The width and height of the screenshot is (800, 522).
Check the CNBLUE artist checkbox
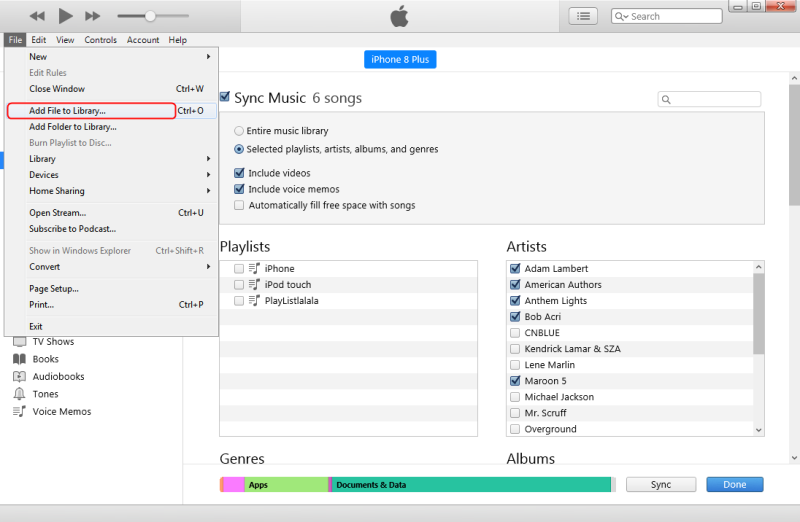[515, 333]
